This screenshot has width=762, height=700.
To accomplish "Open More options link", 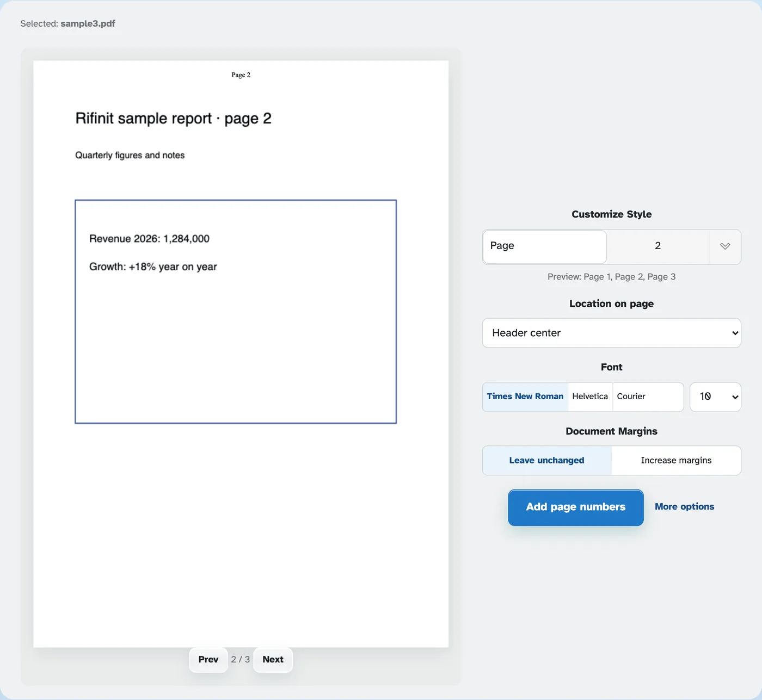I will tap(684, 506).
